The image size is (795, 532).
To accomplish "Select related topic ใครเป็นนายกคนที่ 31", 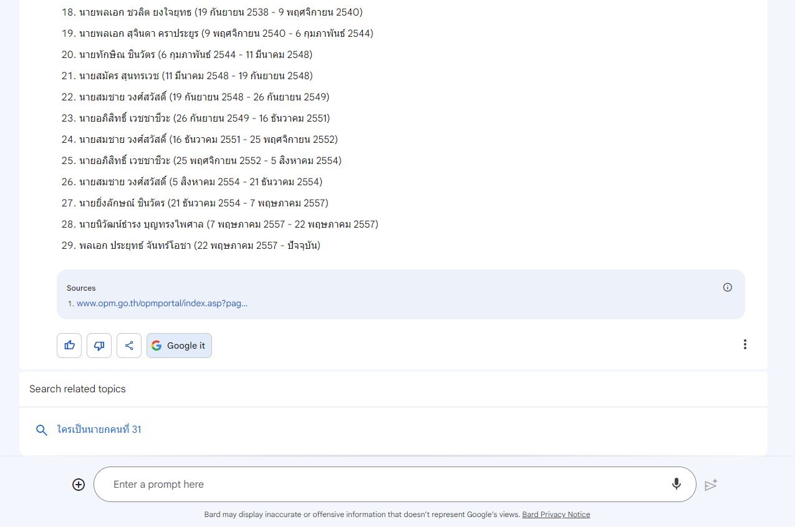I will 99,430.
